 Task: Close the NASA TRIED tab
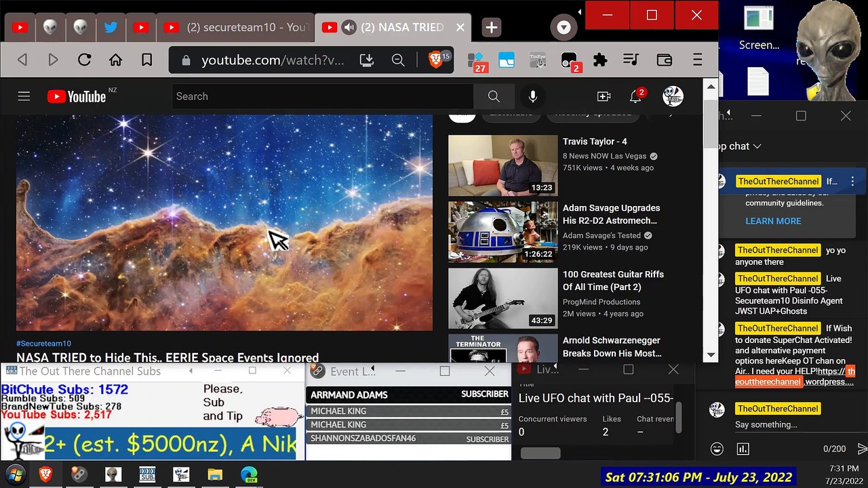click(x=460, y=27)
